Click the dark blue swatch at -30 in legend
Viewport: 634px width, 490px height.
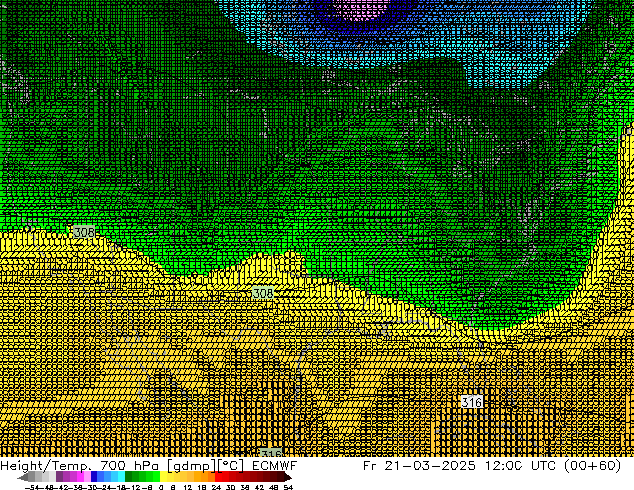point(94,476)
